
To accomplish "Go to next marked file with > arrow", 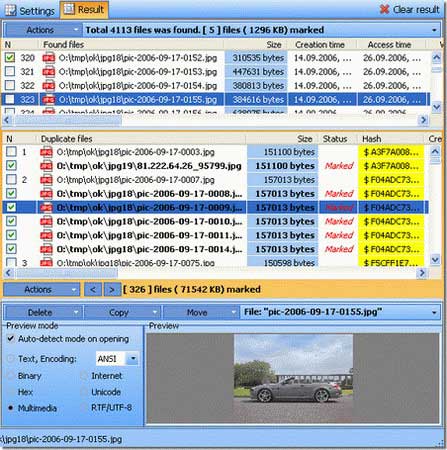I will tap(112, 289).
